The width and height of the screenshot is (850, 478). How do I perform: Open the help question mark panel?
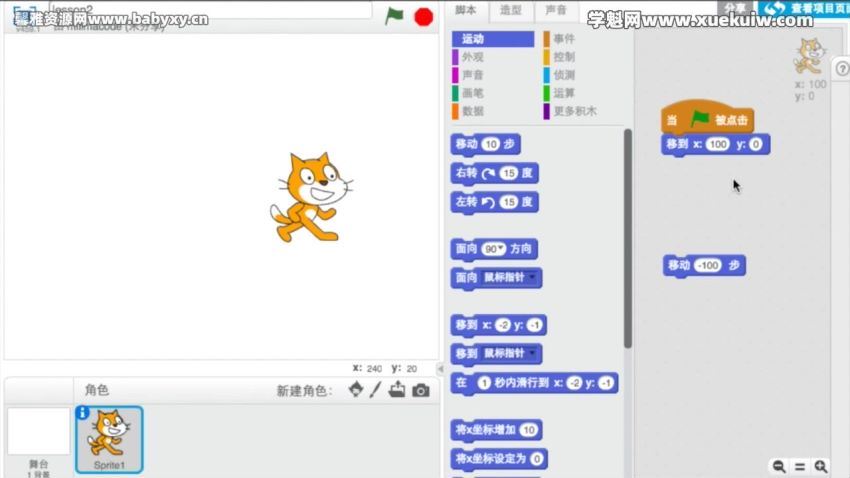coord(842,69)
